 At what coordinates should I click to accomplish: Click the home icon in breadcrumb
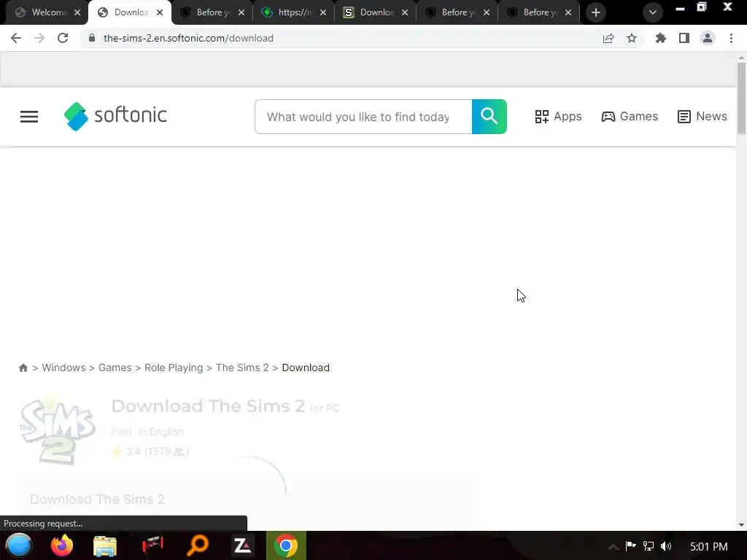point(23,367)
